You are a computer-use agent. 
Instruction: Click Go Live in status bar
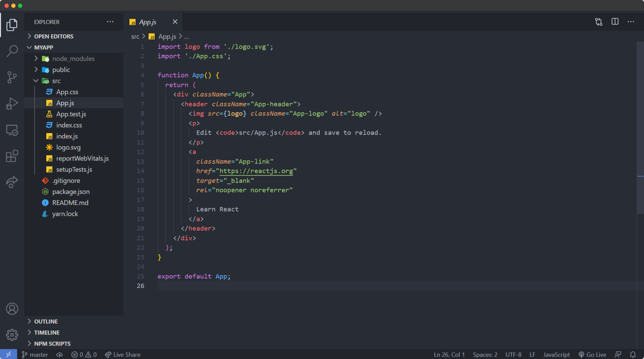(x=592, y=355)
